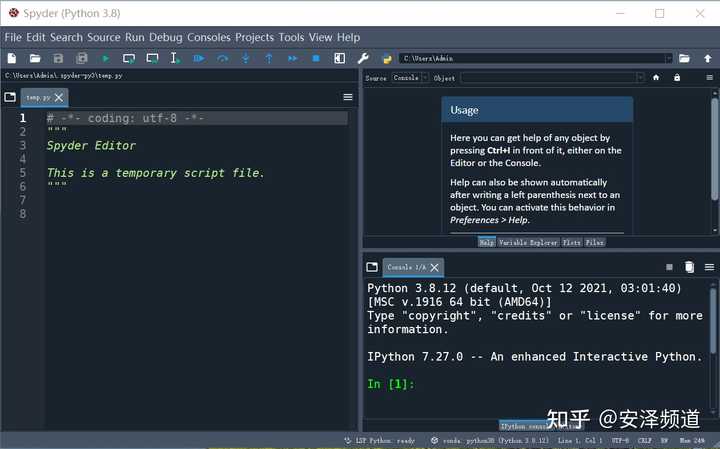The width and height of the screenshot is (720, 449).
Task: Expand the Source Console dropdown
Action: tap(410, 78)
